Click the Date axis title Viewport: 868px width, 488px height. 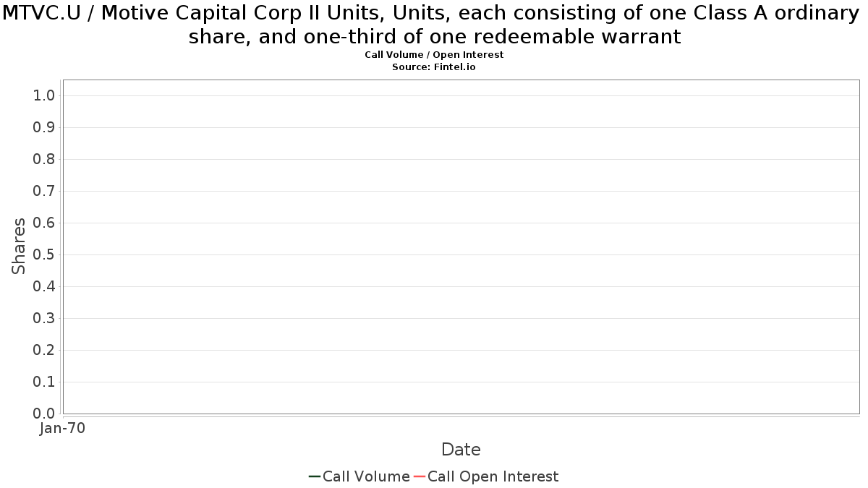461,450
